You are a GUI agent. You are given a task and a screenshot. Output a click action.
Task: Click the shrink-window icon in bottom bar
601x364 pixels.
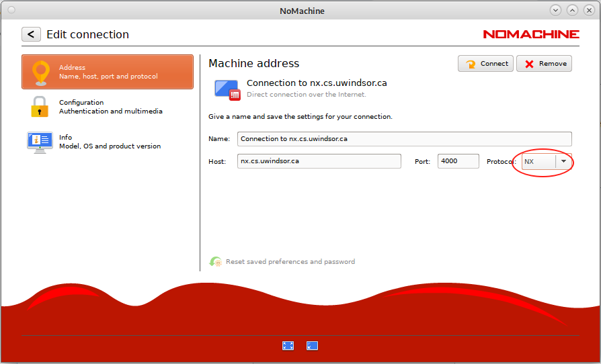pyautogui.click(x=312, y=346)
